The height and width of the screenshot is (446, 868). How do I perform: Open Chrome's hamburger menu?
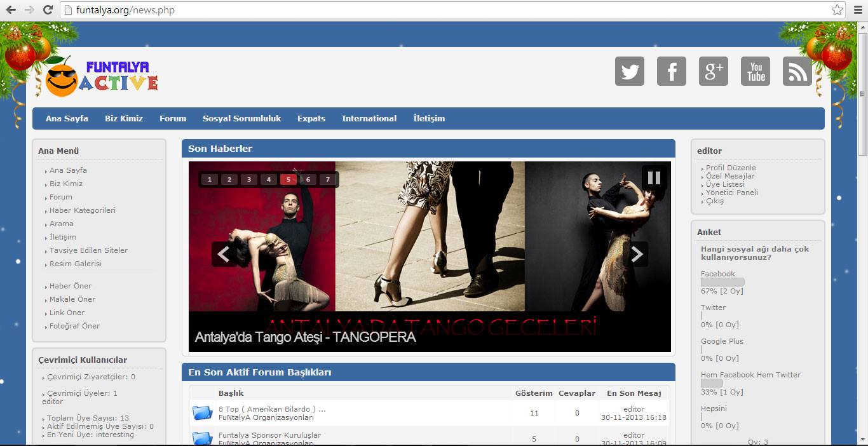858,10
